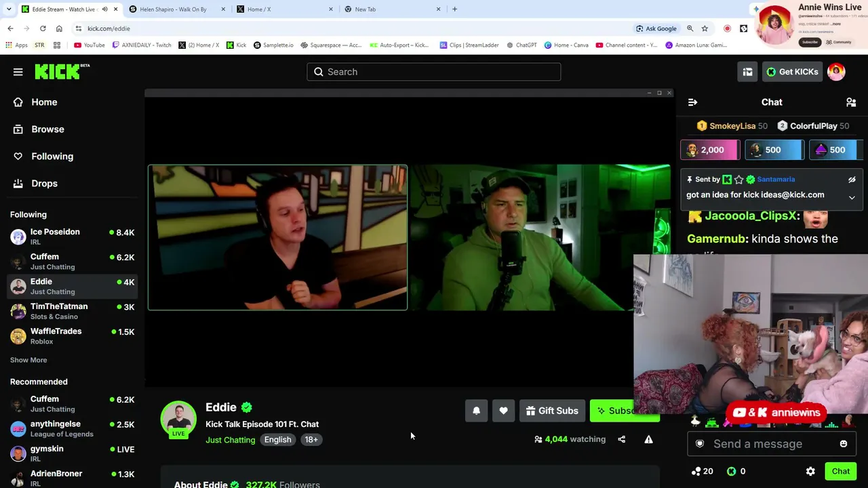The image size is (868, 488).
Task: Open AdrienBroner in Recommended
Action: coord(73,478)
